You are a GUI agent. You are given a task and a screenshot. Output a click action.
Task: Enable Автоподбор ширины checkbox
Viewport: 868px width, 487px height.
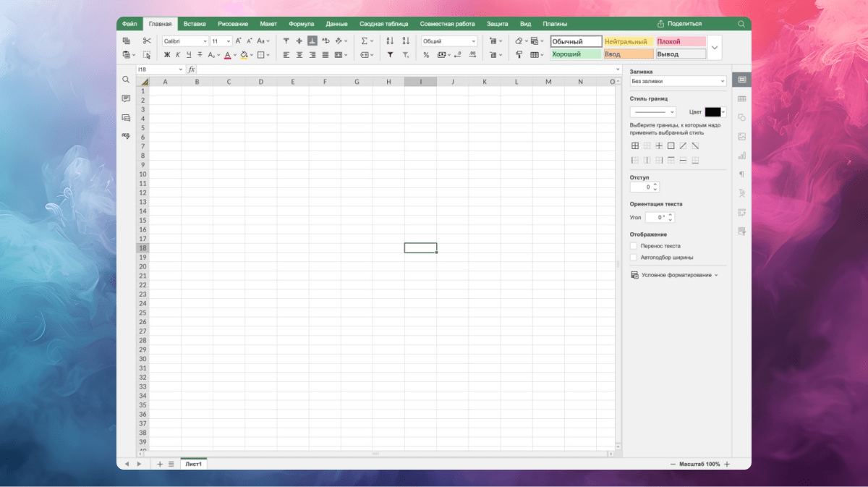634,257
